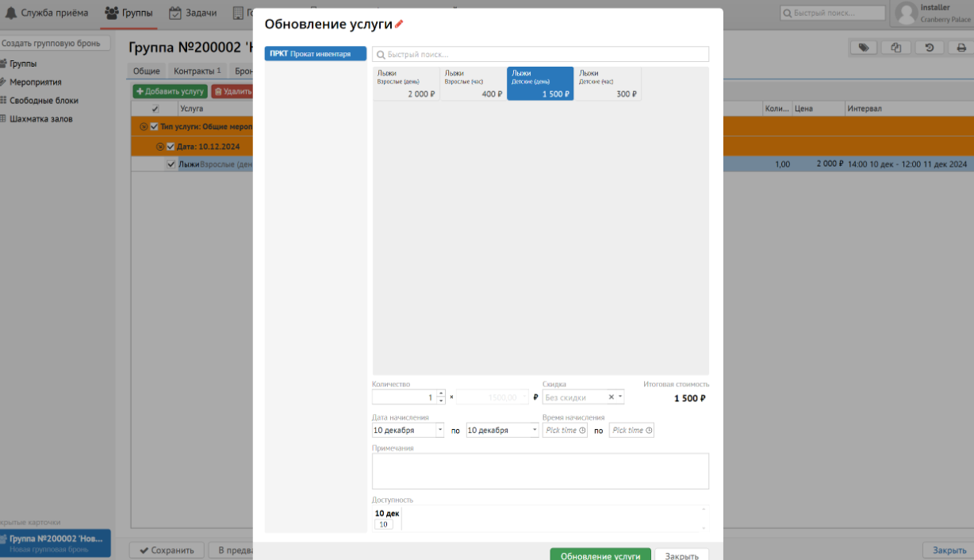Clear the discount using the X icon
This screenshot has height=560, width=974.
[x=612, y=397]
